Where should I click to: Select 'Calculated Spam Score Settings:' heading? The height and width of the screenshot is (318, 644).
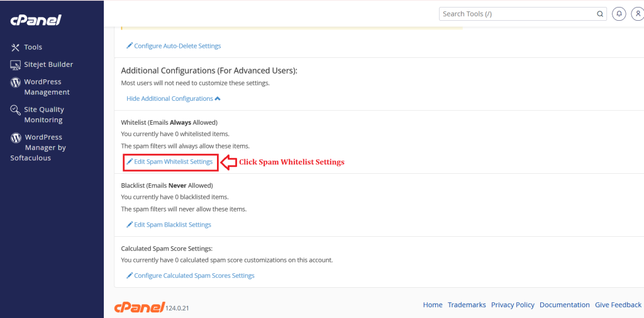pyautogui.click(x=167, y=249)
